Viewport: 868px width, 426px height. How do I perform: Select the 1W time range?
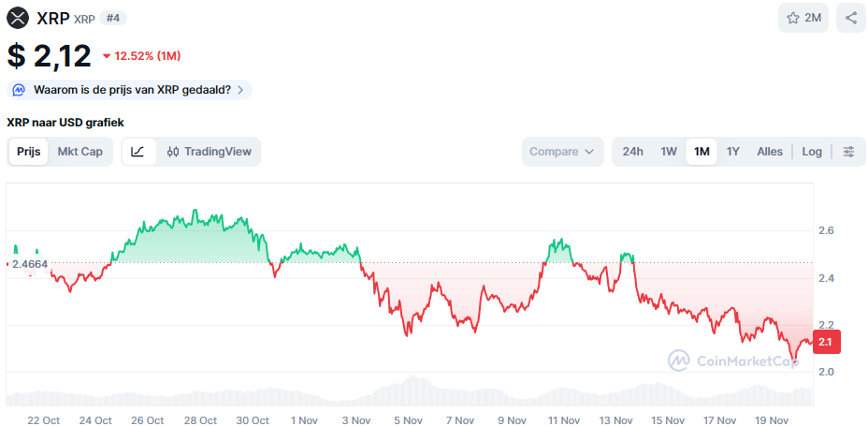point(669,152)
